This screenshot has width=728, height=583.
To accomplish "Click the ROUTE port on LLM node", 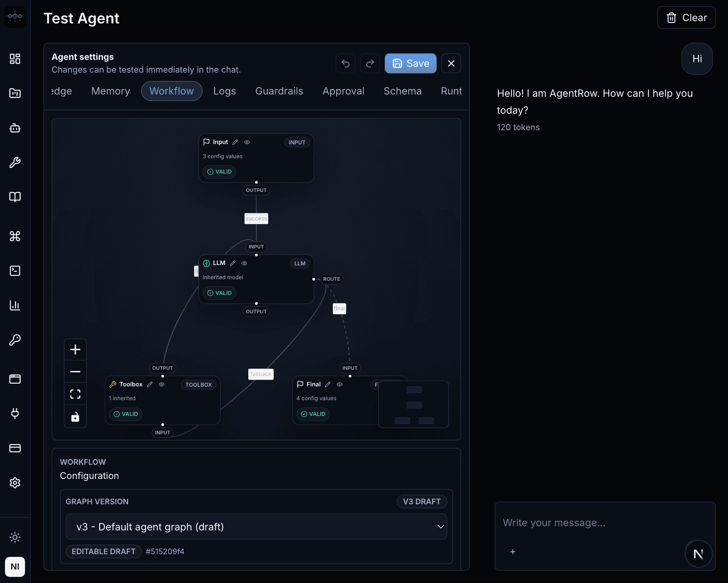I will (331, 279).
